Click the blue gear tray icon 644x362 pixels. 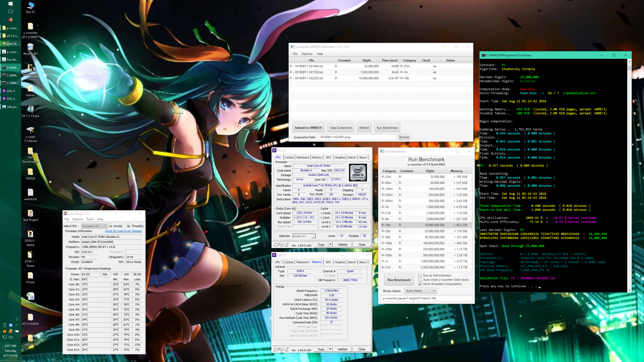click(11, 325)
